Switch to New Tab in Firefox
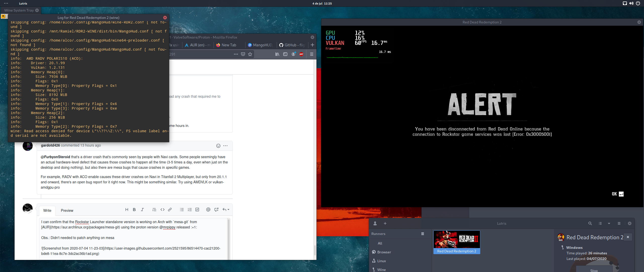This screenshot has height=272, width=644. [x=229, y=45]
